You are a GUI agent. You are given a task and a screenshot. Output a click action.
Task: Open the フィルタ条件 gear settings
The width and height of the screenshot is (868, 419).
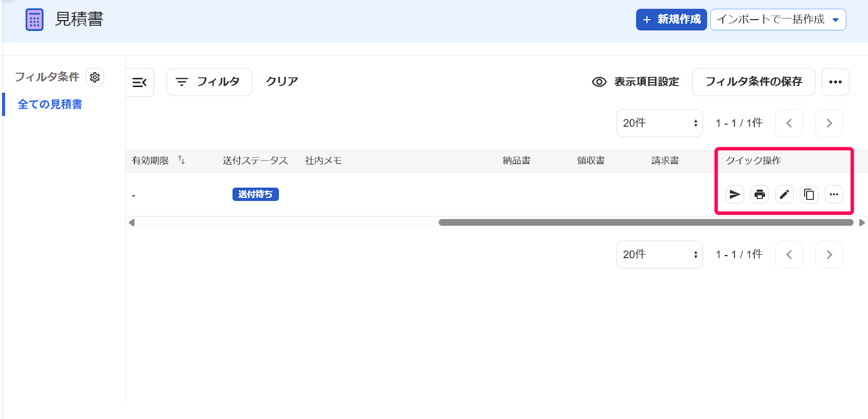pos(95,77)
